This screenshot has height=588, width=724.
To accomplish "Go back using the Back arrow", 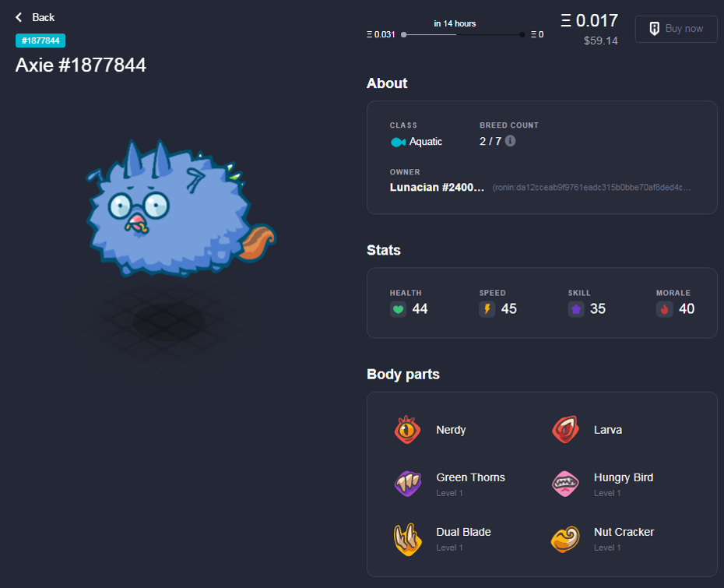I will [19, 18].
